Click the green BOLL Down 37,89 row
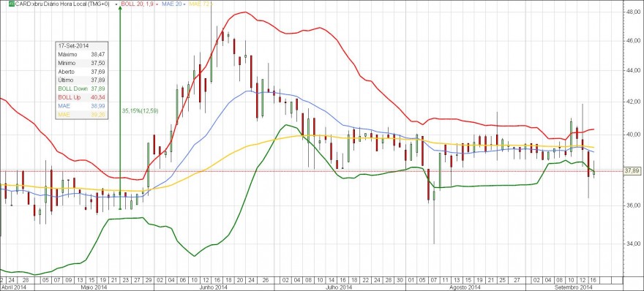The width and height of the screenshot is (644, 291). click(82, 88)
